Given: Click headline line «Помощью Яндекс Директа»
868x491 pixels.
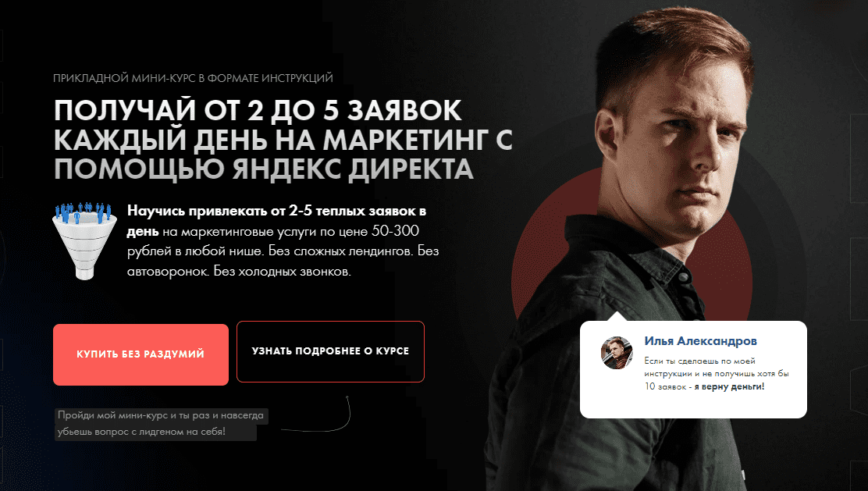Looking at the screenshot, I should pos(264,169).
